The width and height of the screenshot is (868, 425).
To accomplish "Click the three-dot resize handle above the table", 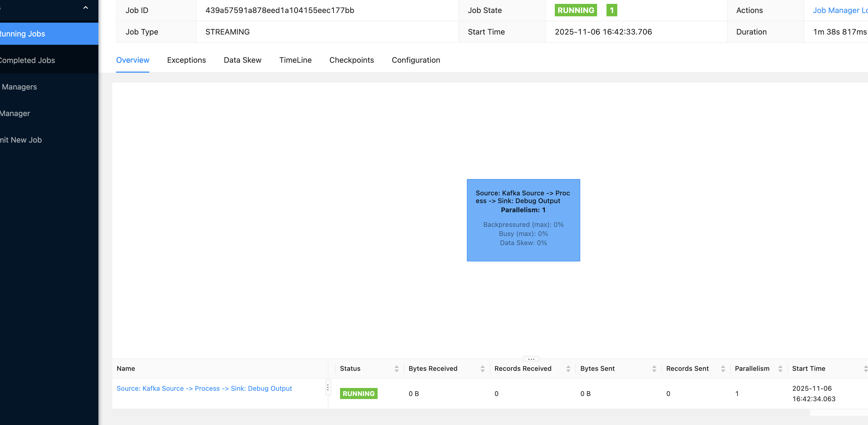I will [x=531, y=359].
